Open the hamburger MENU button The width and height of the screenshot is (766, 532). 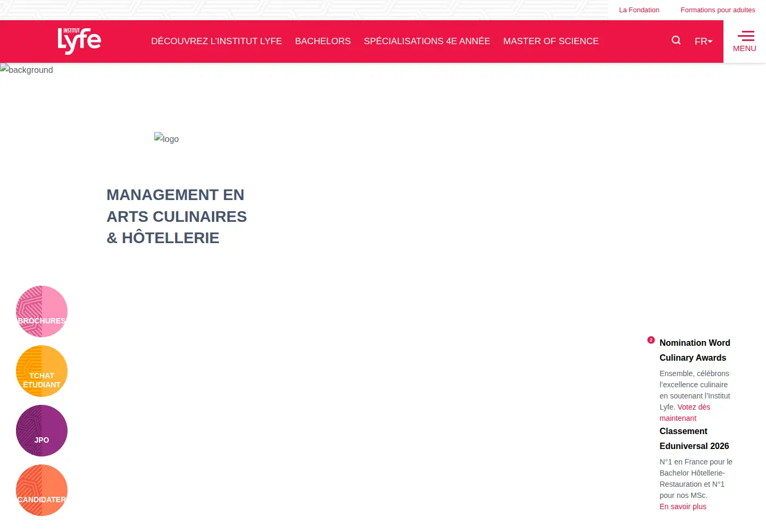pyautogui.click(x=745, y=41)
